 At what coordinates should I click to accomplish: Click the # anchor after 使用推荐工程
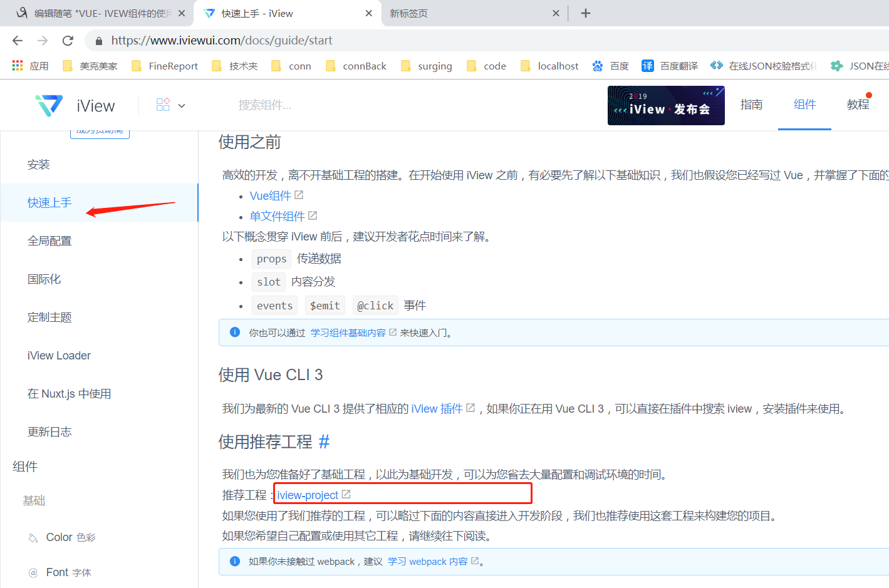pyautogui.click(x=324, y=442)
